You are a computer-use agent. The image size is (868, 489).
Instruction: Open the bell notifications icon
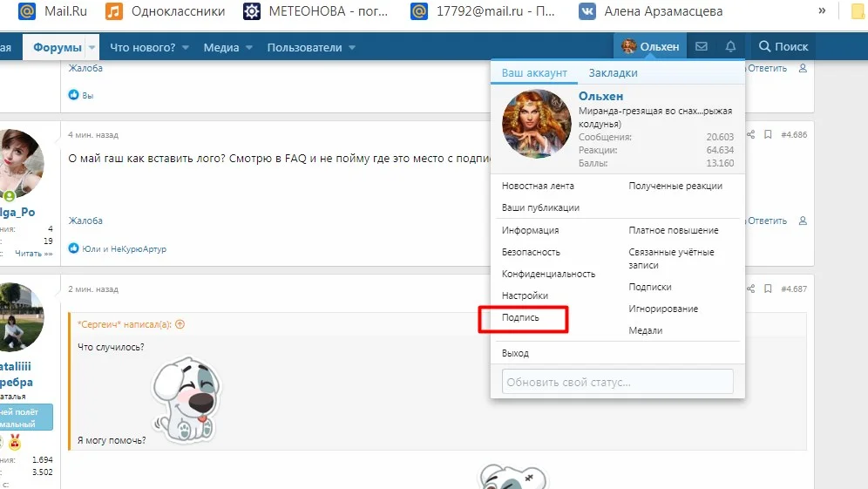[x=730, y=46]
